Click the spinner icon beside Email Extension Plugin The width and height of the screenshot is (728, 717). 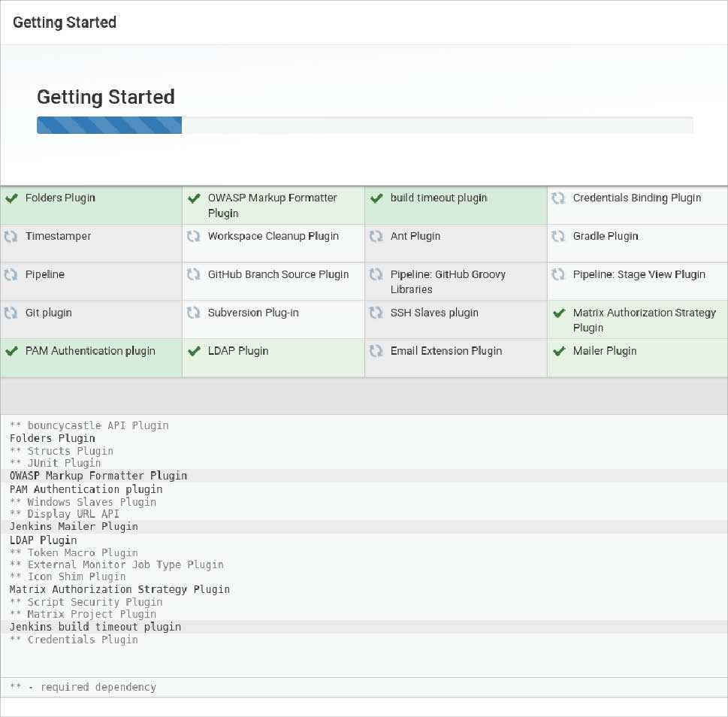pos(376,351)
